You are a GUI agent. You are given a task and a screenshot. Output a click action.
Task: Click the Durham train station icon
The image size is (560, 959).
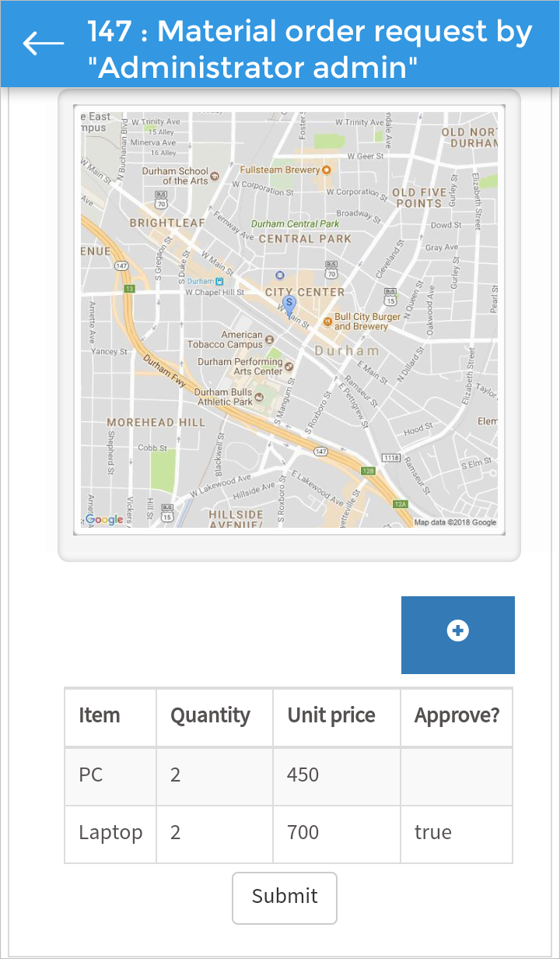(219, 281)
